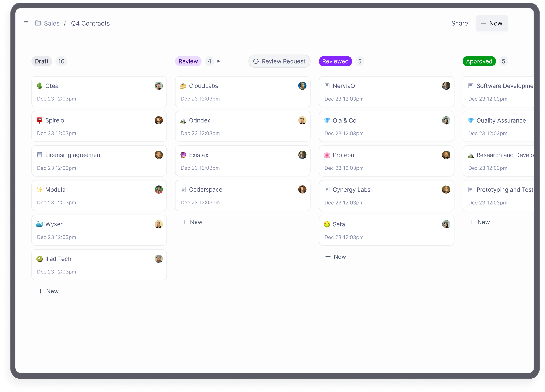Click the mountain icon on the Odndex card
The image size is (545, 392).
(183, 120)
